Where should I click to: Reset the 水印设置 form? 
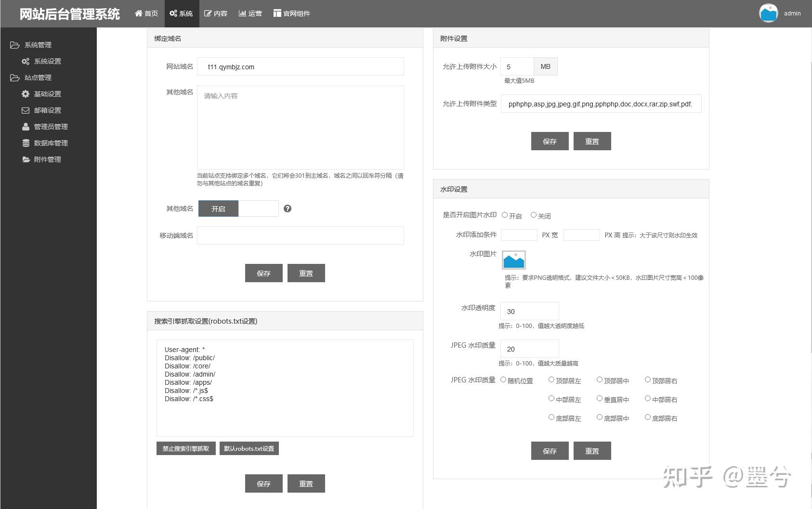point(592,451)
